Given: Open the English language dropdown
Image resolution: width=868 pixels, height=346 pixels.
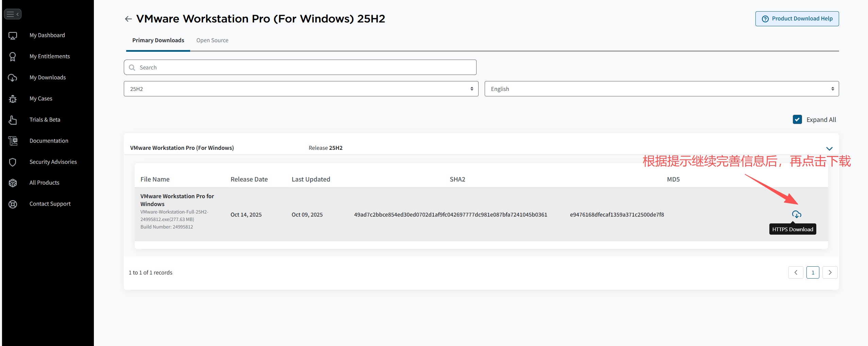Looking at the screenshot, I should click(x=662, y=89).
